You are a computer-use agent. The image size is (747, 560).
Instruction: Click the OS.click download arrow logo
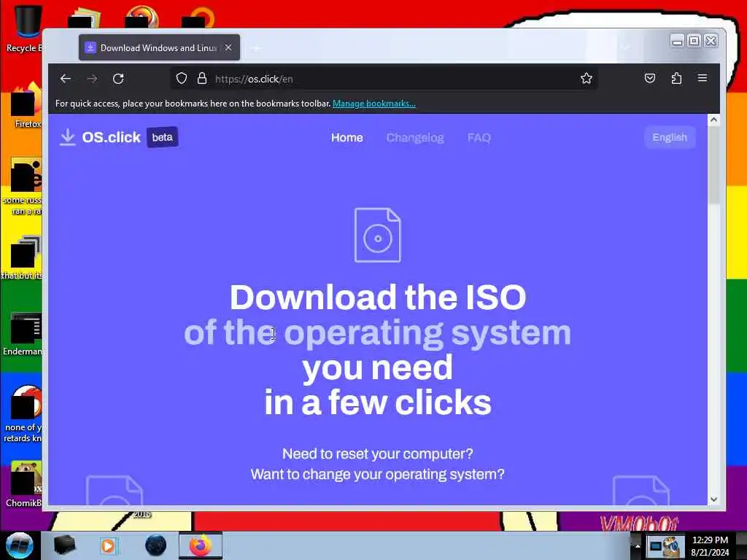68,137
